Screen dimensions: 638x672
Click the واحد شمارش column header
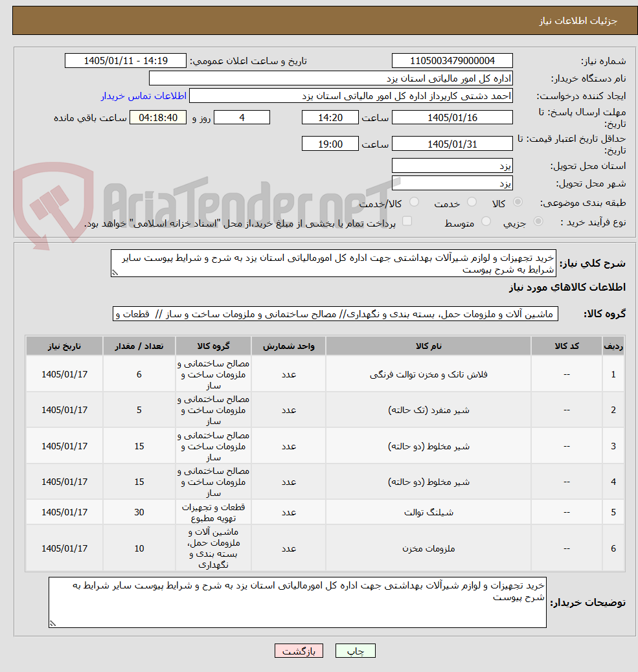point(289,346)
